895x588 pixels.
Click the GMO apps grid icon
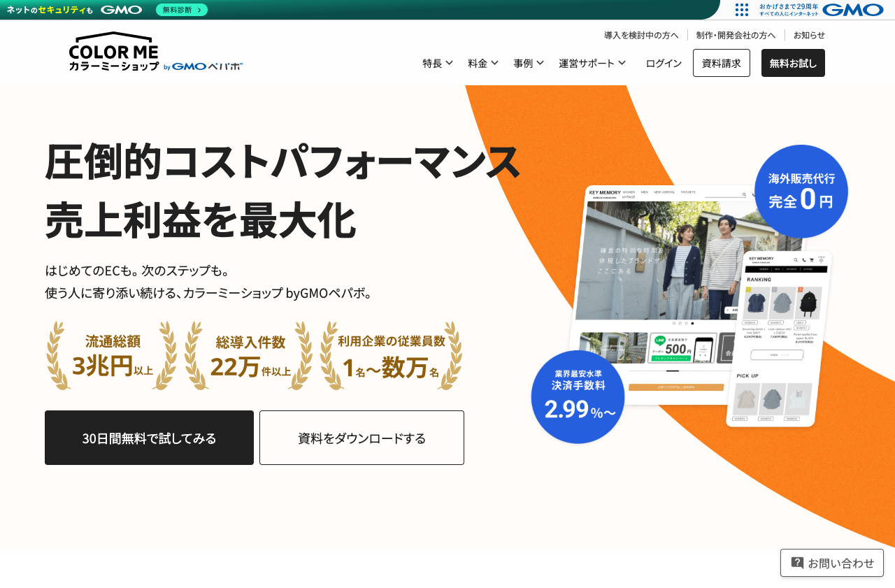[x=740, y=10]
